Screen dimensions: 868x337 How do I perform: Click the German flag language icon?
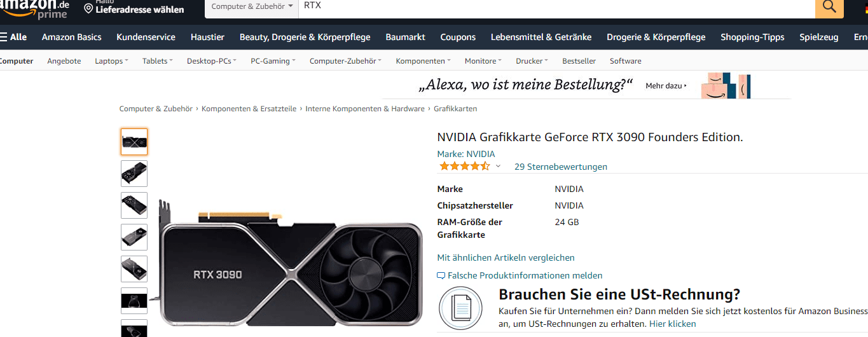862,7
